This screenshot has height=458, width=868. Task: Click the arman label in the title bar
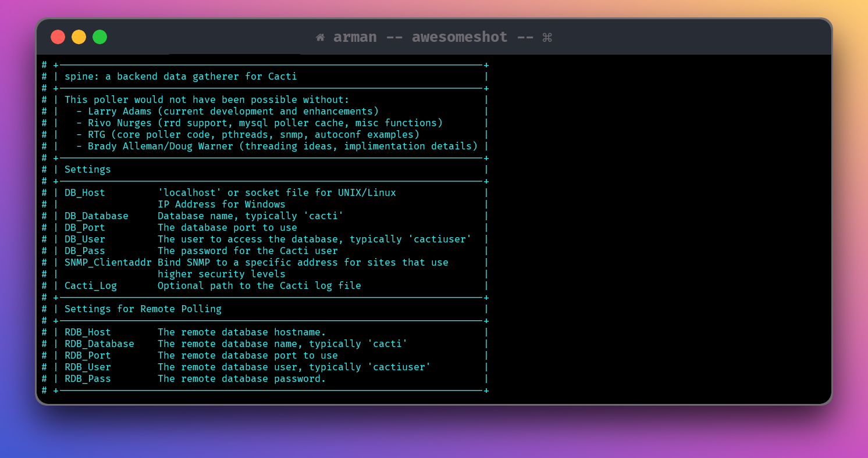click(355, 37)
